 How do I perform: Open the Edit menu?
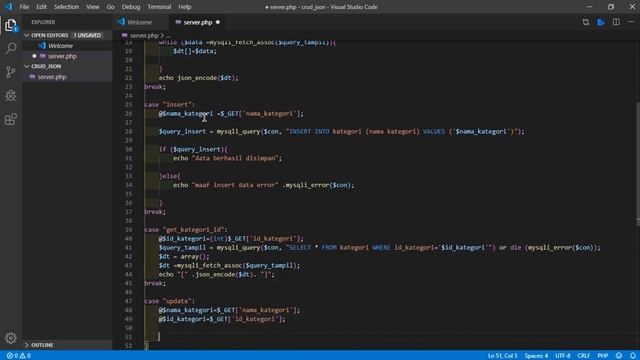(x=41, y=7)
